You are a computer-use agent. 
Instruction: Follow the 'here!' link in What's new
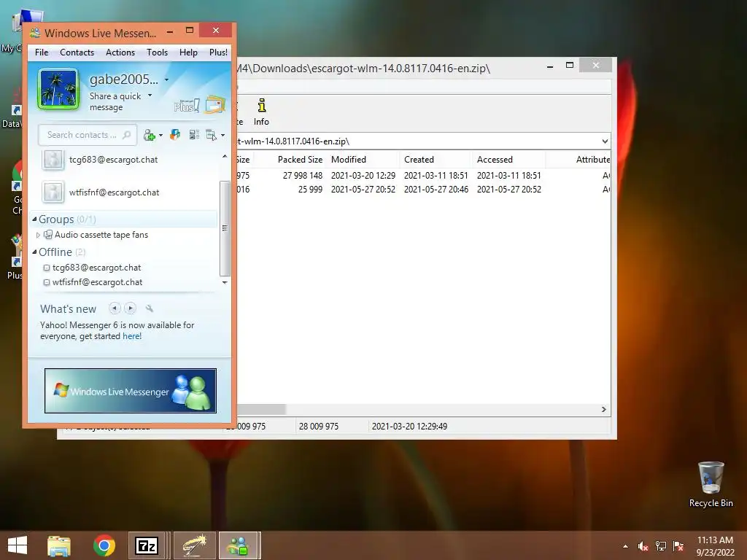click(x=132, y=336)
